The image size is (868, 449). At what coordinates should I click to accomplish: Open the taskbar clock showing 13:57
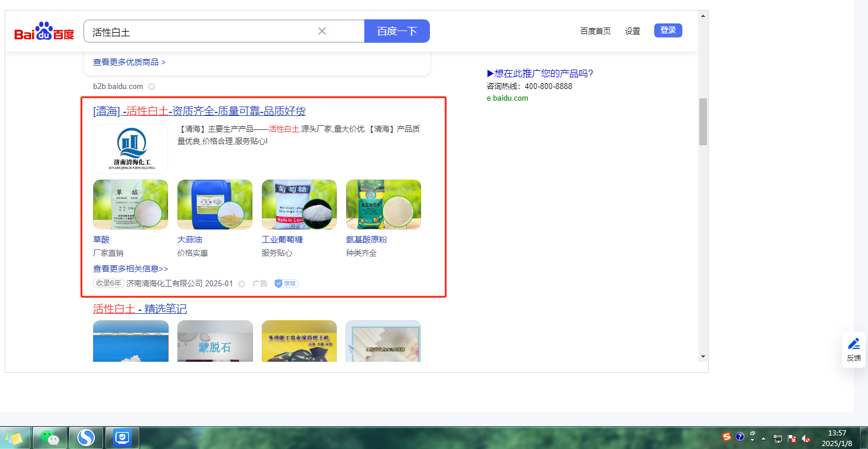pyautogui.click(x=837, y=438)
